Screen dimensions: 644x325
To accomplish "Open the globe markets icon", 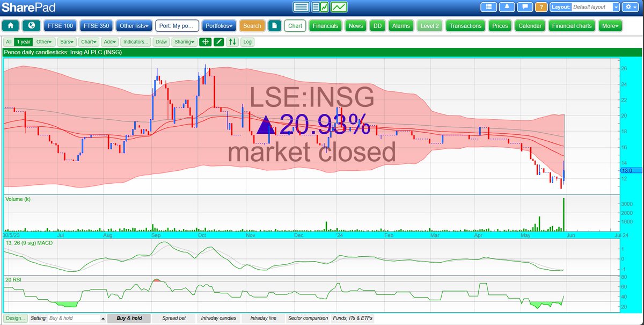I will (32, 26).
